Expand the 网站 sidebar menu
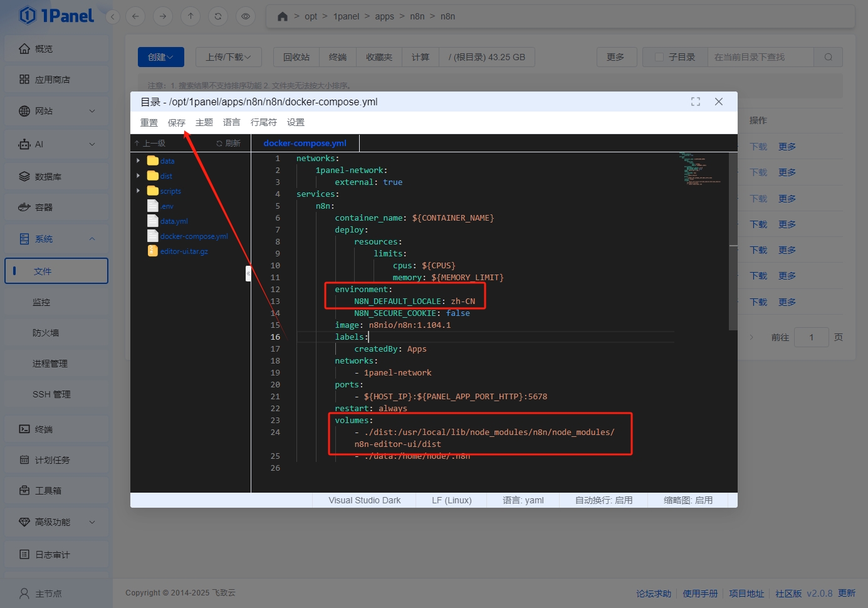Screen dimensions: 868x608 56,111
